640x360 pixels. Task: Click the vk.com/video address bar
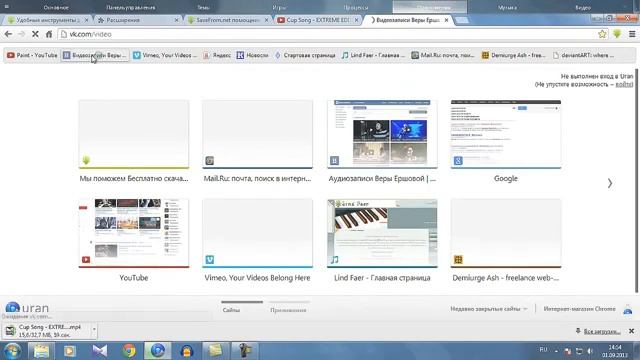(x=327, y=34)
